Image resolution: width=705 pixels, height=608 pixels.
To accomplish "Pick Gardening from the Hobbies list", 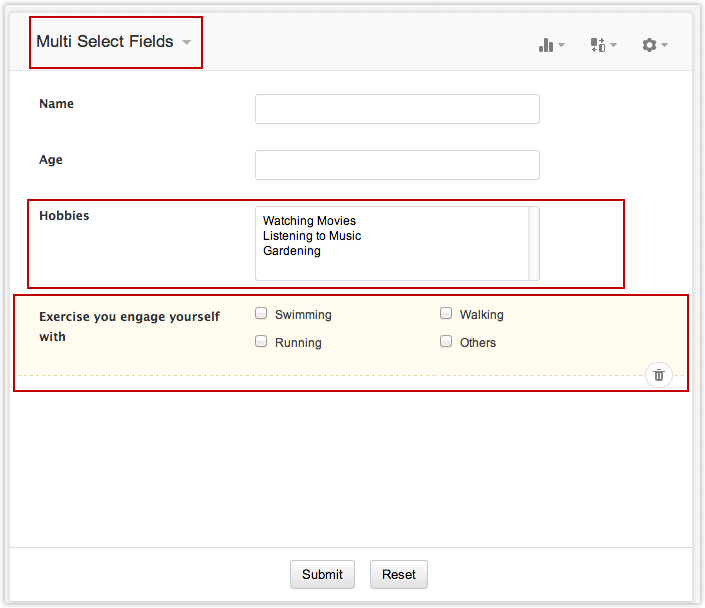I will pos(292,251).
